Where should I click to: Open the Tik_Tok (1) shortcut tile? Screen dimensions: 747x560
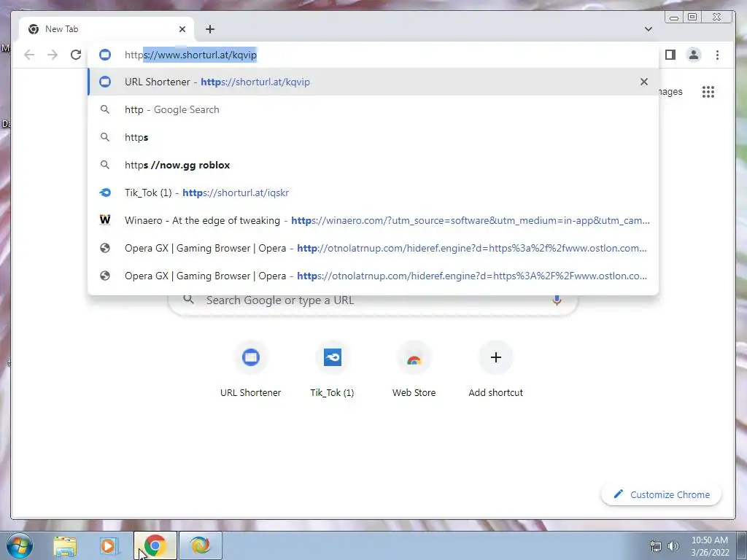tap(333, 370)
